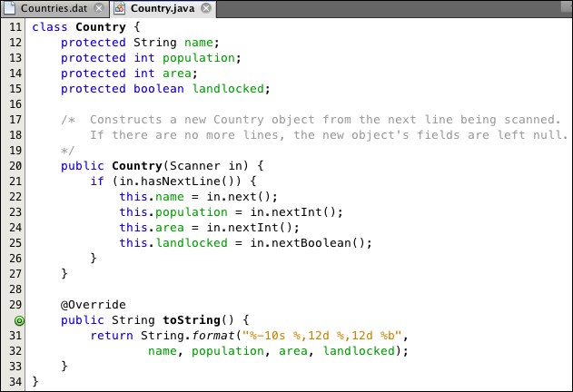Click 'in.next()' on line 22
Screen dimensions: 573x392
(x=239, y=197)
